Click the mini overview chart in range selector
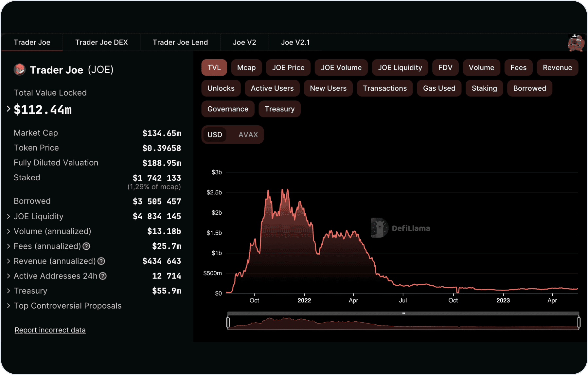The width and height of the screenshot is (588, 375). click(403, 322)
